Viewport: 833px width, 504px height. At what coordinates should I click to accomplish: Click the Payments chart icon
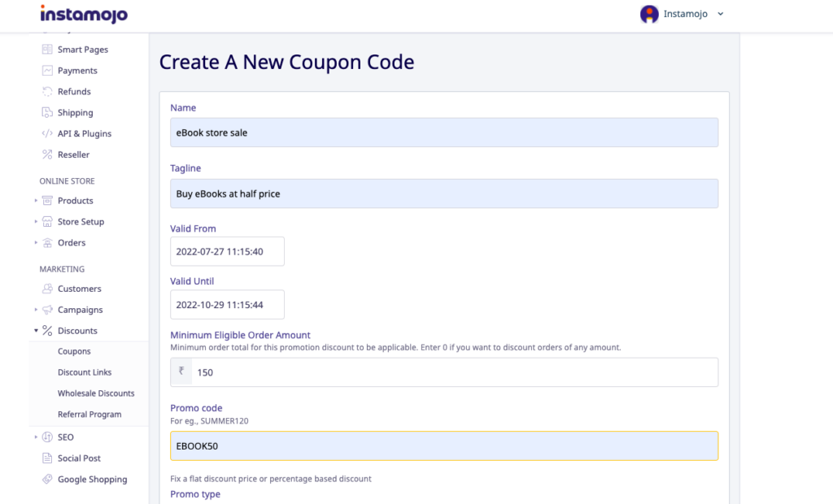click(47, 71)
